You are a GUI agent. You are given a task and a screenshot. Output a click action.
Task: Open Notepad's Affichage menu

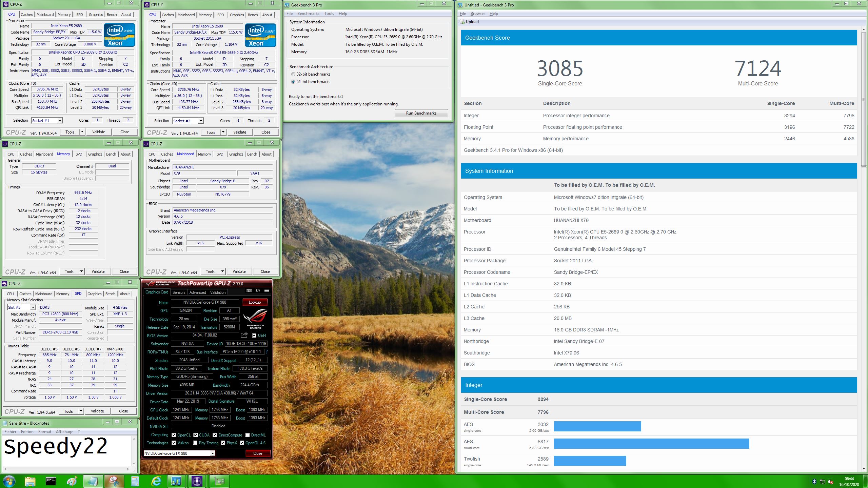[x=64, y=432]
